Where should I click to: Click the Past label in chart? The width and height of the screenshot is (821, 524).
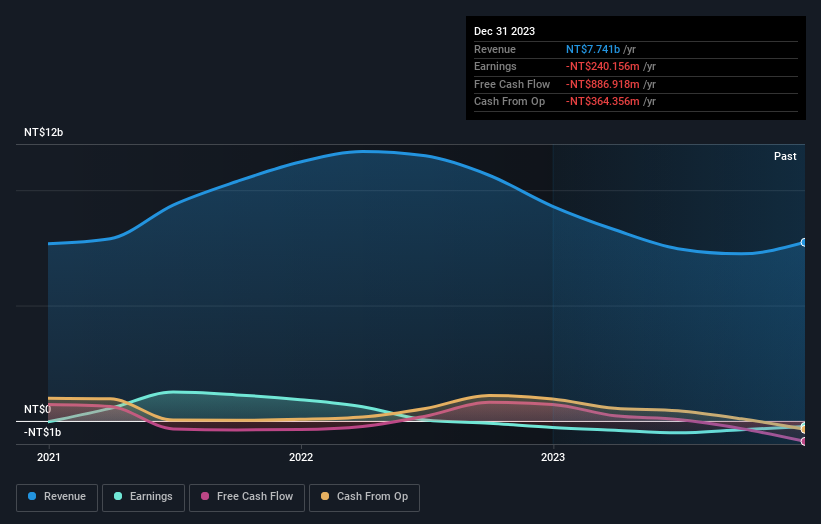pyautogui.click(x=785, y=156)
